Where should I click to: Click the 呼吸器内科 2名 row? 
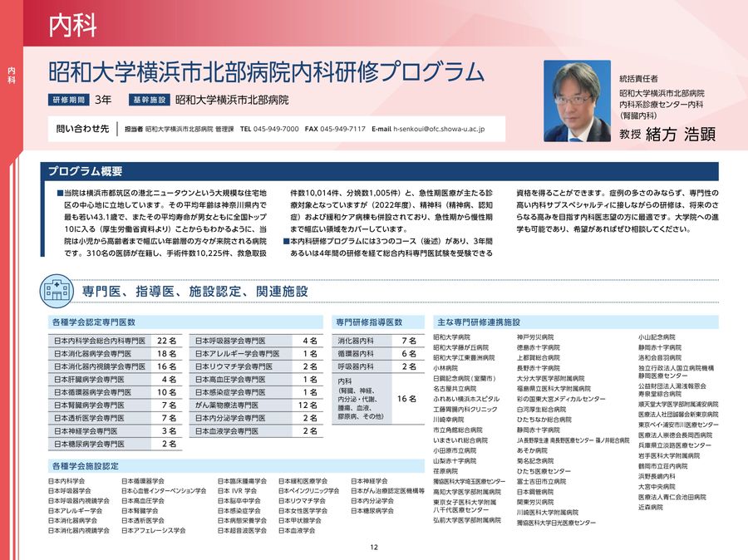pyautogui.click(x=378, y=366)
